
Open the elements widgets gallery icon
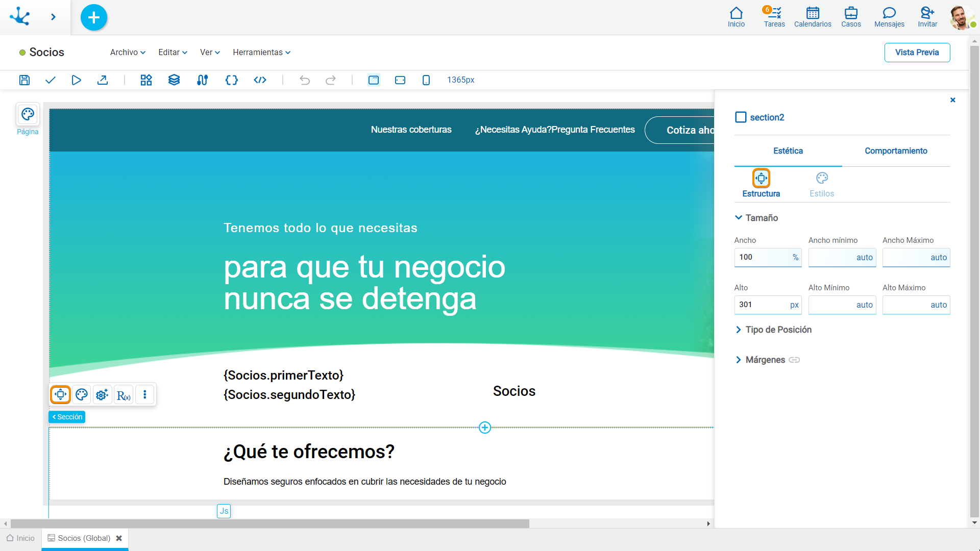[x=146, y=80]
